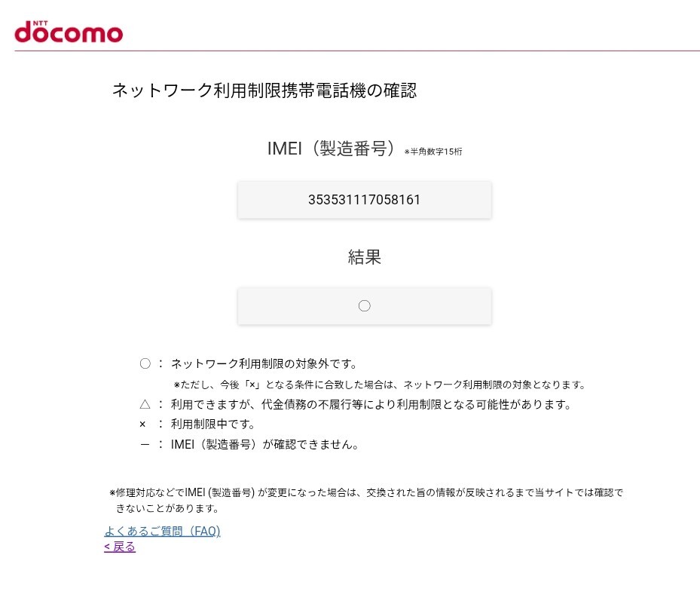The width and height of the screenshot is (700, 607).
Task: Click the IMEI number input field
Action: click(x=364, y=200)
